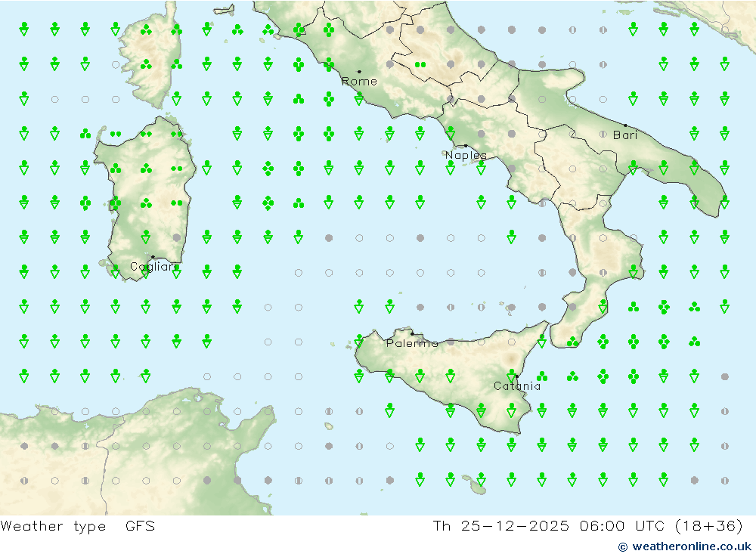Select the Catania city label
This screenshot has width=756, height=554.
(x=517, y=385)
